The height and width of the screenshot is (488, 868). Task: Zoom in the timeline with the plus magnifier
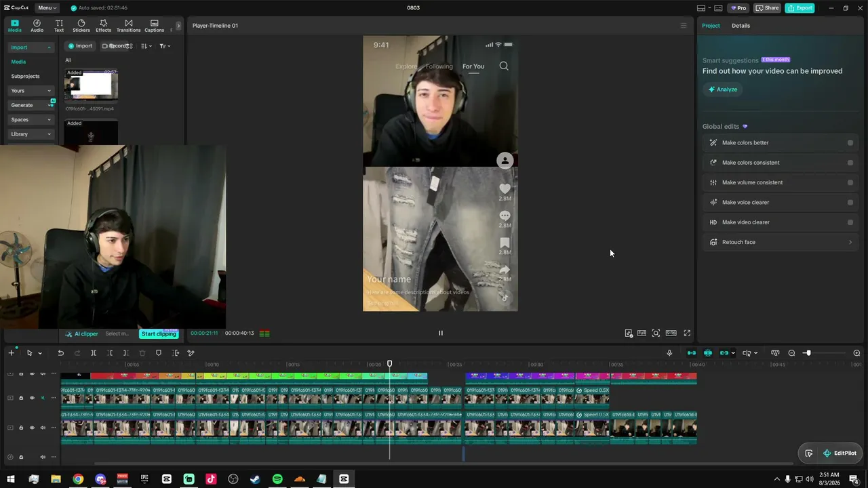(856, 353)
